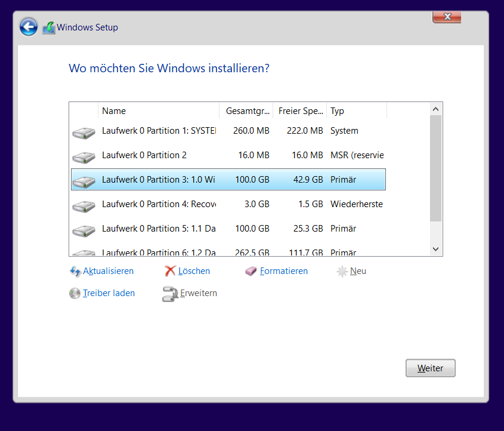Click the 3.0 GB total size cell
This screenshot has width=504, height=431.
point(257,204)
